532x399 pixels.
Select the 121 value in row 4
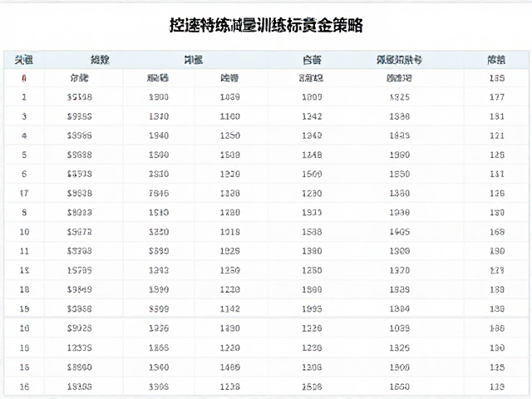coord(497,135)
